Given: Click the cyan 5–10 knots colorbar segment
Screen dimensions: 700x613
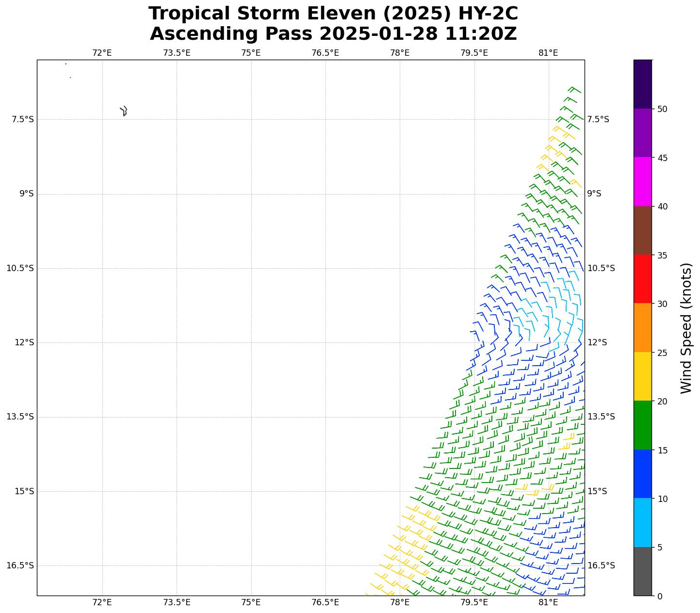Looking at the screenshot, I should coord(643,522).
